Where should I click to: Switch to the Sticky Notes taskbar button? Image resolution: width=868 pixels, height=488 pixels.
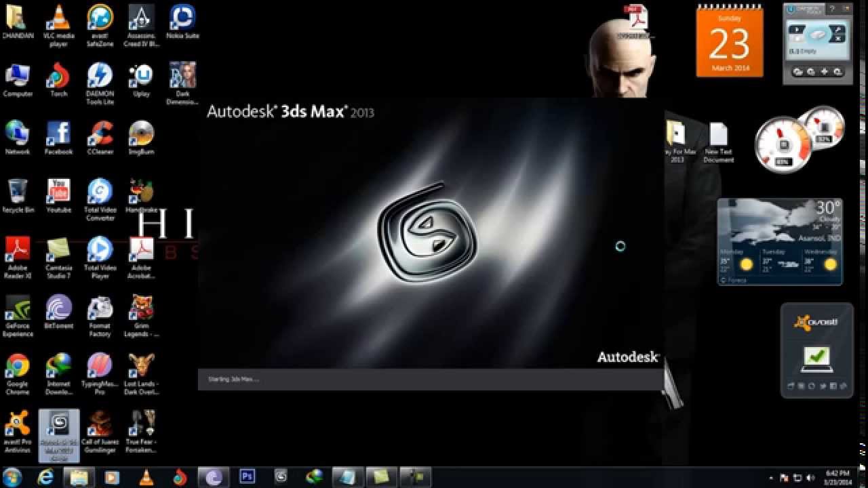pyautogui.click(x=382, y=477)
